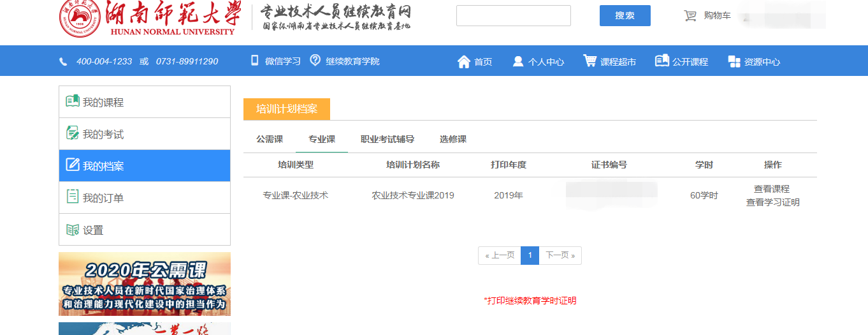868x335 pixels.
Task: Click the home icon for 首页
Action: pyautogui.click(x=464, y=62)
